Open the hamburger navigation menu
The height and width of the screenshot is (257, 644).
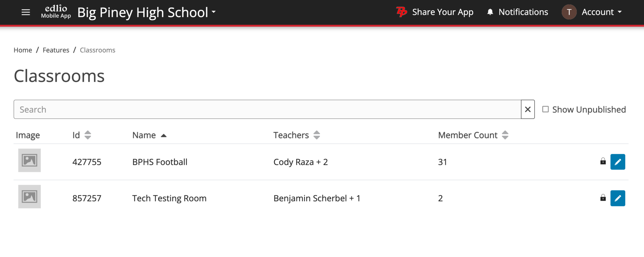click(26, 12)
